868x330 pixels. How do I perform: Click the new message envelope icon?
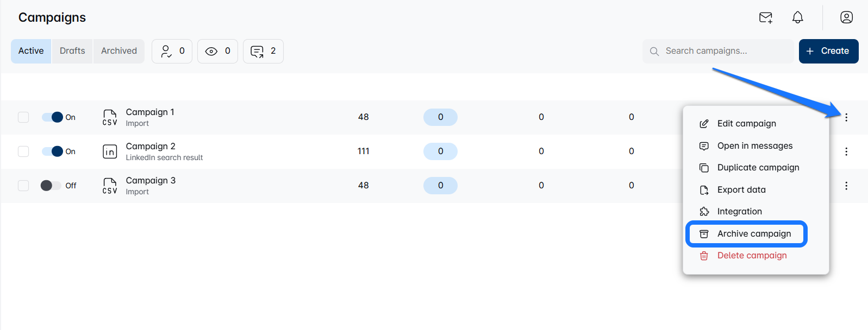pos(765,17)
